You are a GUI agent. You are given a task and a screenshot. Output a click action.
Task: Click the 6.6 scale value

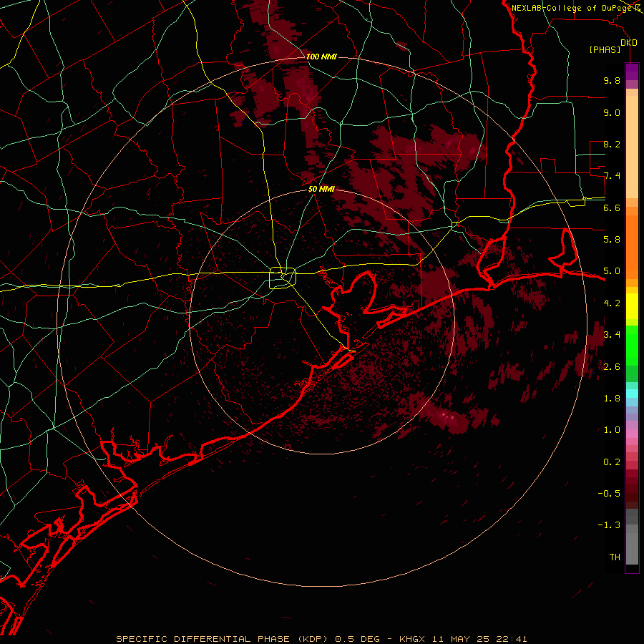click(x=612, y=208)
